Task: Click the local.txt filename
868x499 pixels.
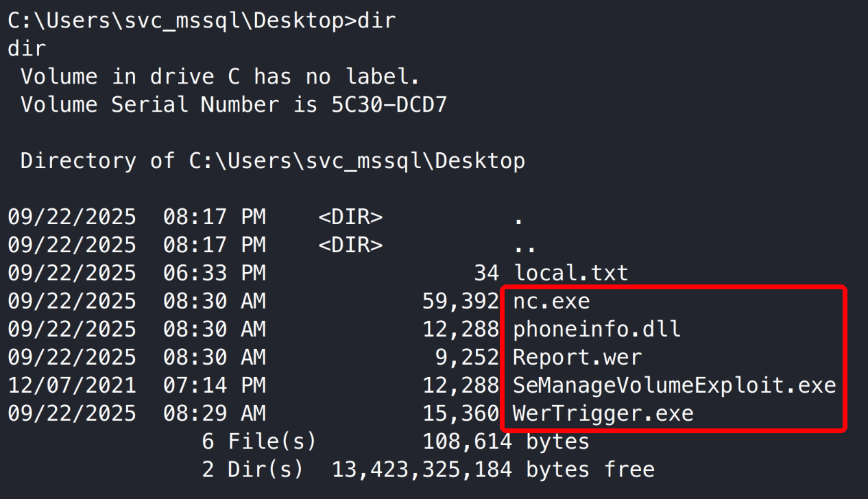Action: pos(571,273)
